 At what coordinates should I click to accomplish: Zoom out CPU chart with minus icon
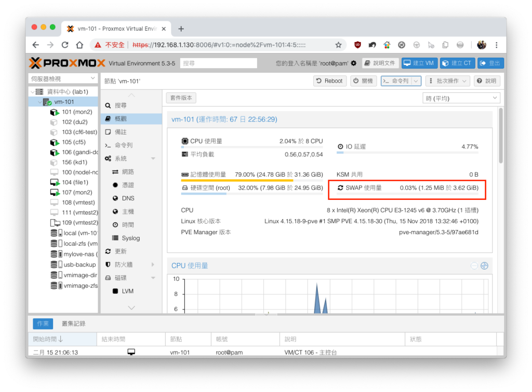474,266
